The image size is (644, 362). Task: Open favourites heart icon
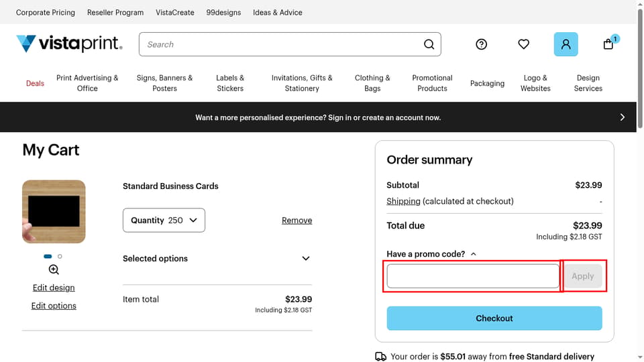tap(523, 44)
